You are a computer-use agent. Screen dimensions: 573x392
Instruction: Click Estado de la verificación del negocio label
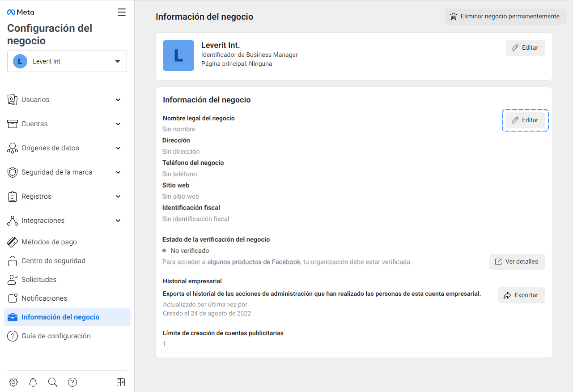(x=216, y=240)
